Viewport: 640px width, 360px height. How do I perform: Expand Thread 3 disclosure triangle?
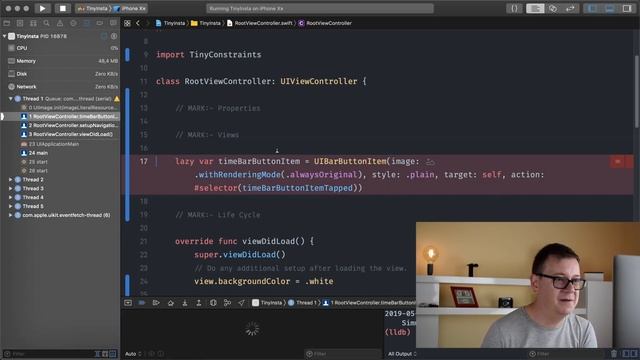pyautogui.click(x=11, y=189)
